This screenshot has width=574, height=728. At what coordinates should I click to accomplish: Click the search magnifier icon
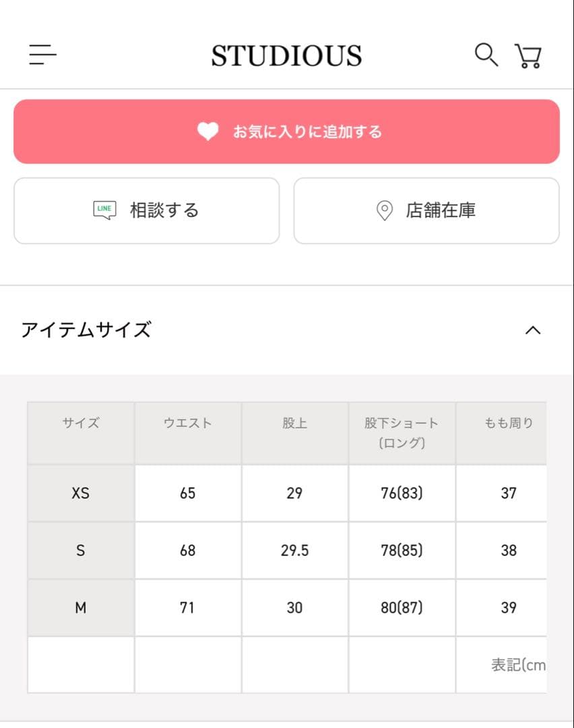coord(486,55)
